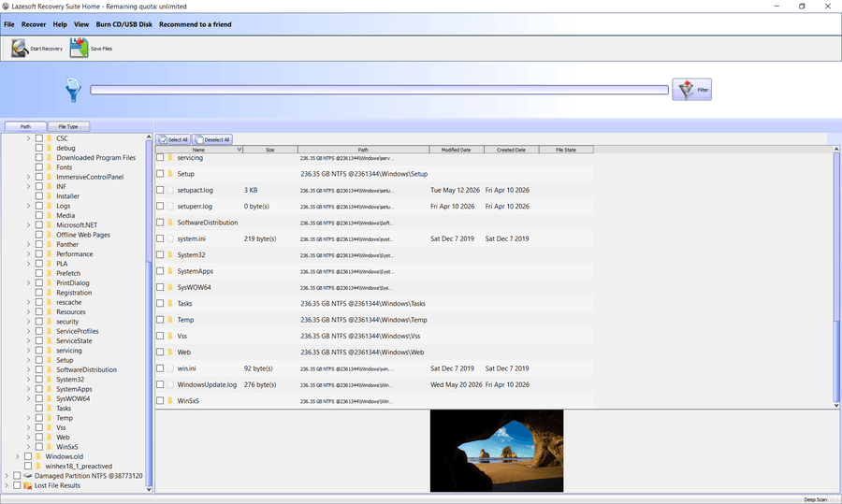Viewport: 842px width, 504px height.
Task: Expand the Lost File Results node
Action: 7,485
